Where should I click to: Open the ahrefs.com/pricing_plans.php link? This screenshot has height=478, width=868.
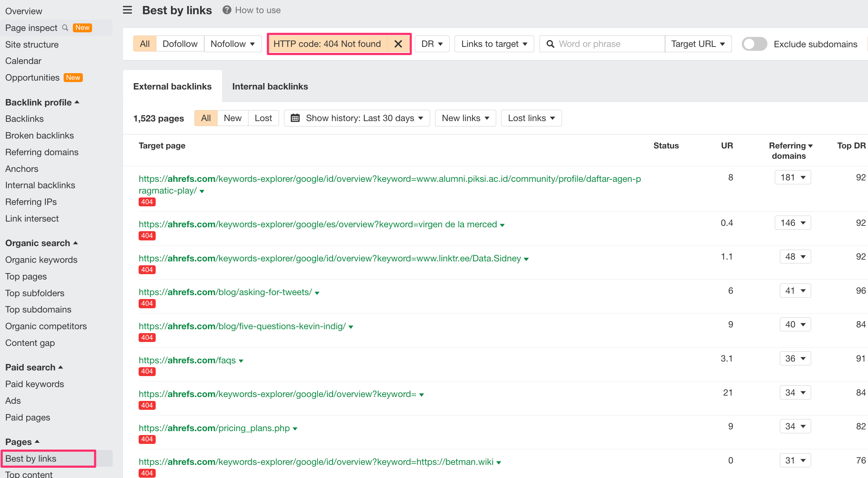click(x=214, y=428)
